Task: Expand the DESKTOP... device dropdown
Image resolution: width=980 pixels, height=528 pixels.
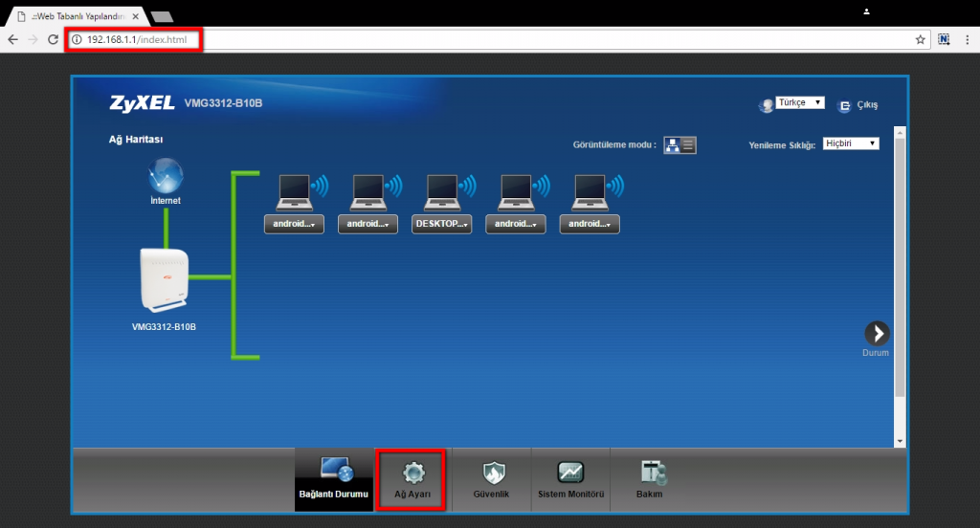Action: click(442, 224)
